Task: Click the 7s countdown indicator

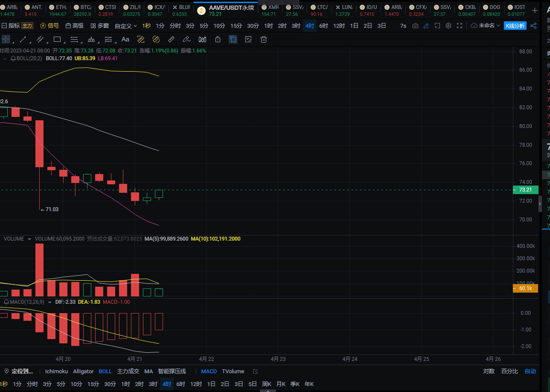Action: (x=403, y=26)
